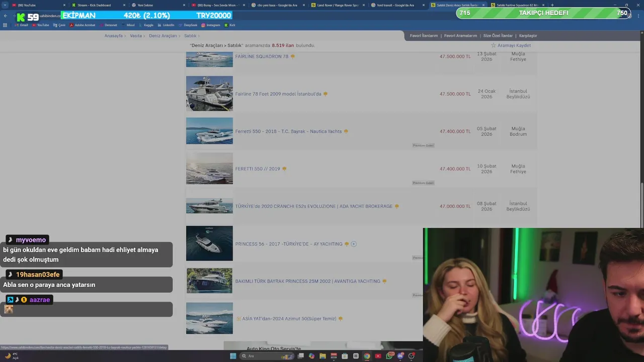
Task: Save search with Aramayı Kaydet
Action: point(511,45)
